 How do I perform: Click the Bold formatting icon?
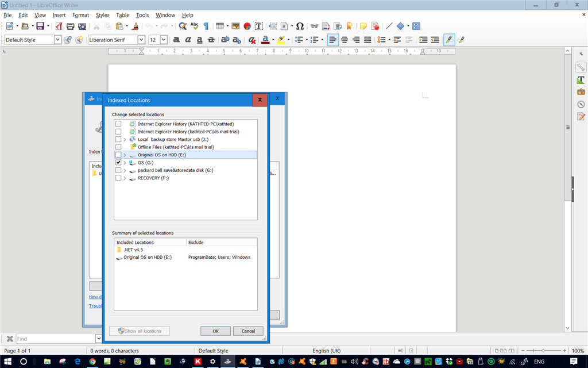tap(176, 40)
